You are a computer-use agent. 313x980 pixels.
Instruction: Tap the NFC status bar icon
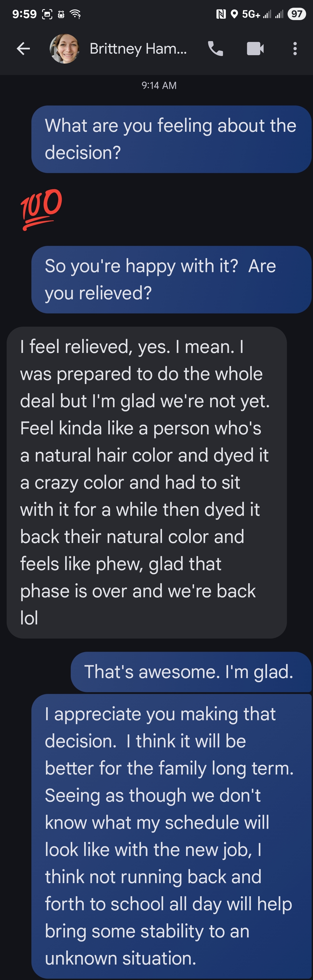click(x=221, y=14)
